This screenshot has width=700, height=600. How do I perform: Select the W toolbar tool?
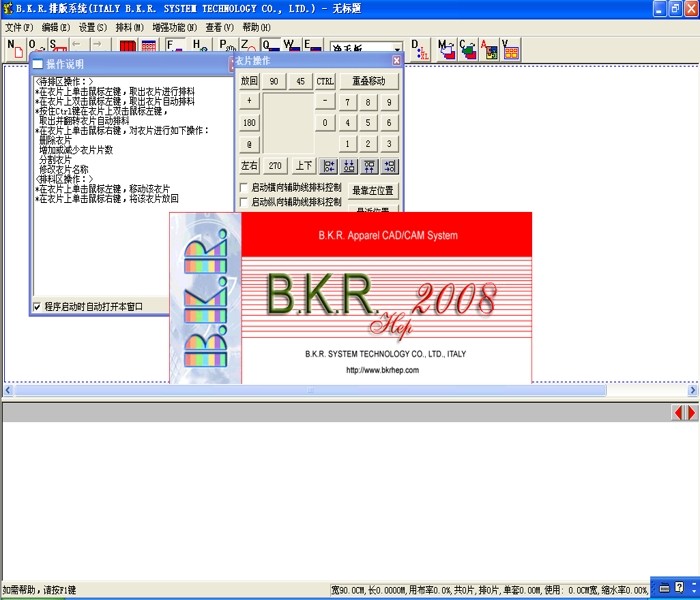coord(292,46)
